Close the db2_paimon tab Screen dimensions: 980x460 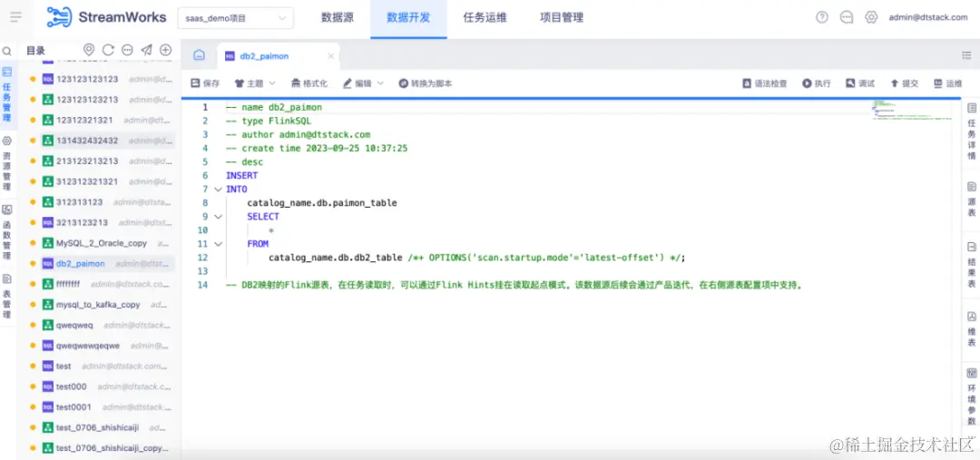330,56
